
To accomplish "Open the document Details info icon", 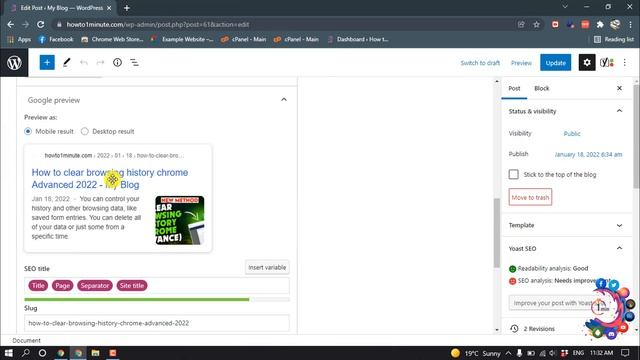I will (117, 62).
